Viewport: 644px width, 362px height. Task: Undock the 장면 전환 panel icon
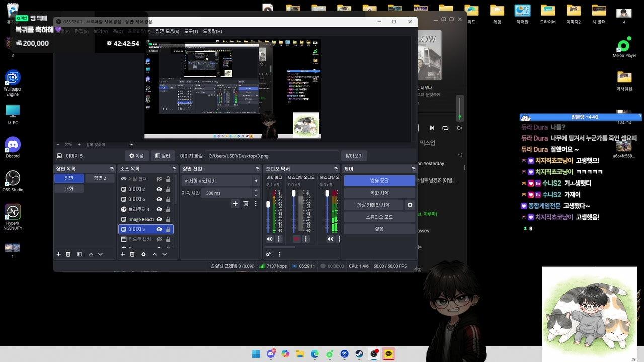pos(257,169)
